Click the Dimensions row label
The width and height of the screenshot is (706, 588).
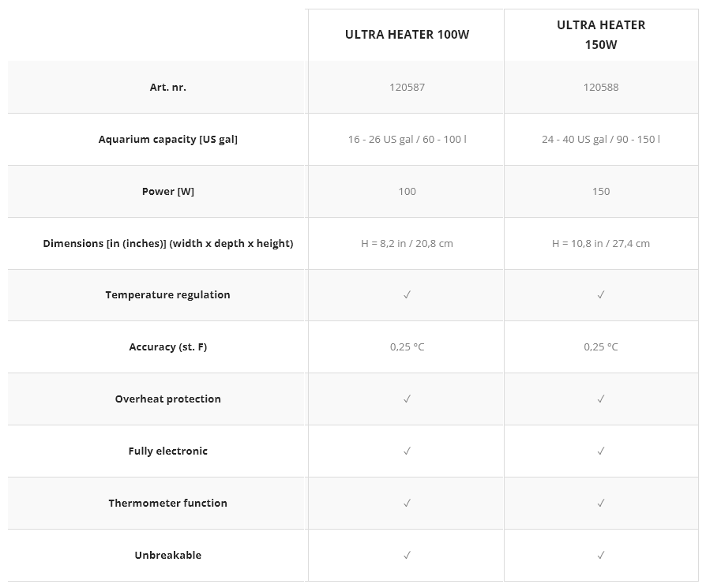[x=168, y=243]
